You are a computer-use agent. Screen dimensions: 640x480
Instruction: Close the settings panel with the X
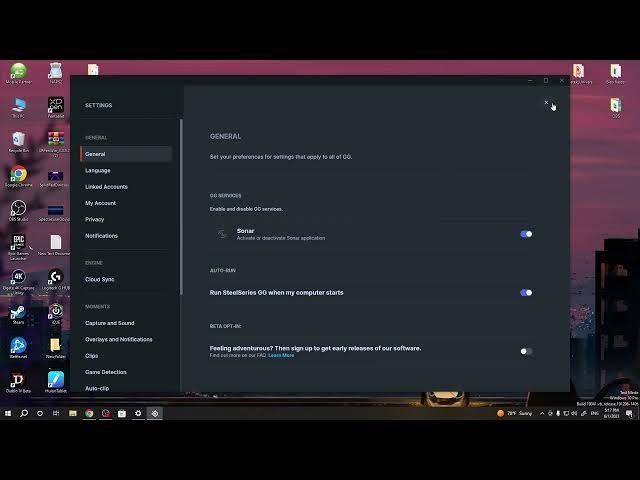pyautogui.click(x=546, y=102)
